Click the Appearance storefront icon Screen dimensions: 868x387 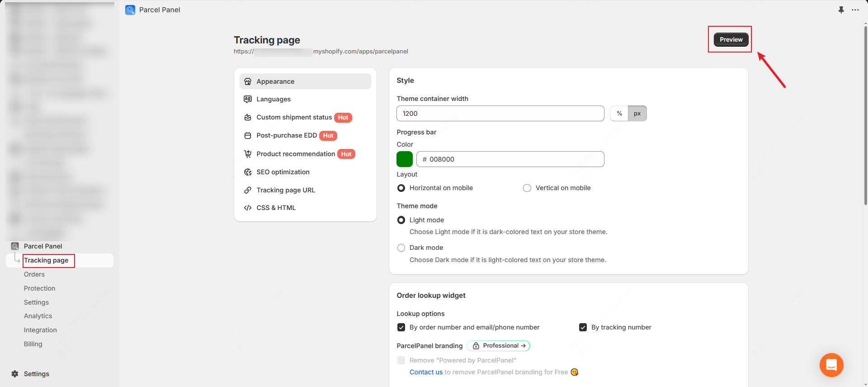coord(248,81)
